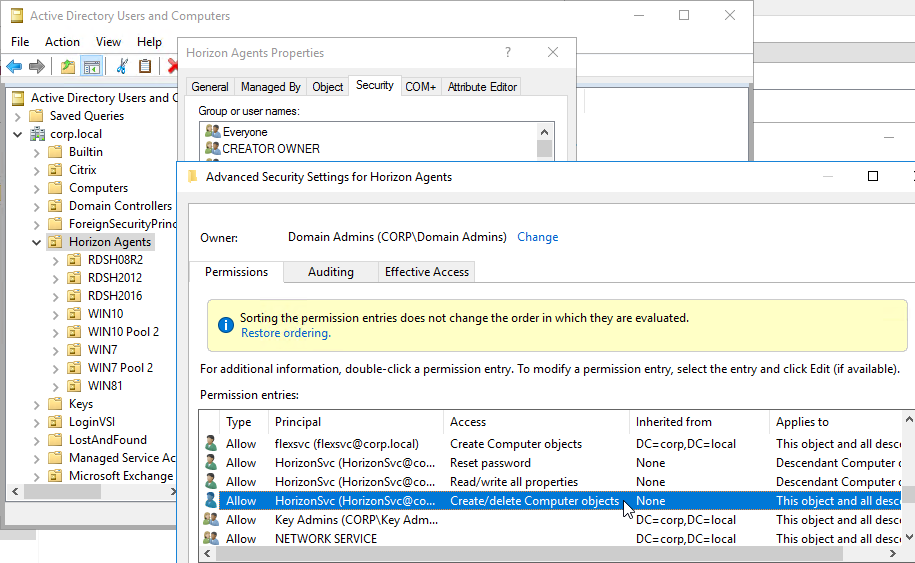Sort by the Access column header
This screenshot has width=915, height=563.
click(536, 422)
